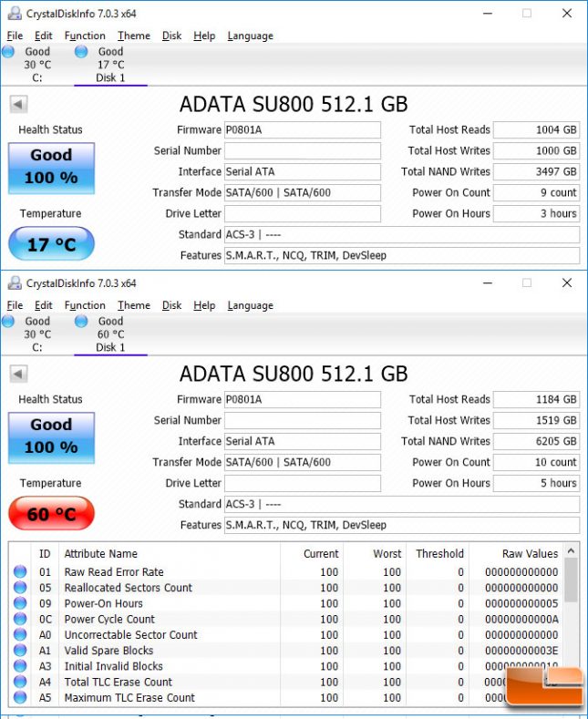588x719 pixels.
Task: Select Disk 1 status icon showing 17 °C
Action: coord(81,52)
